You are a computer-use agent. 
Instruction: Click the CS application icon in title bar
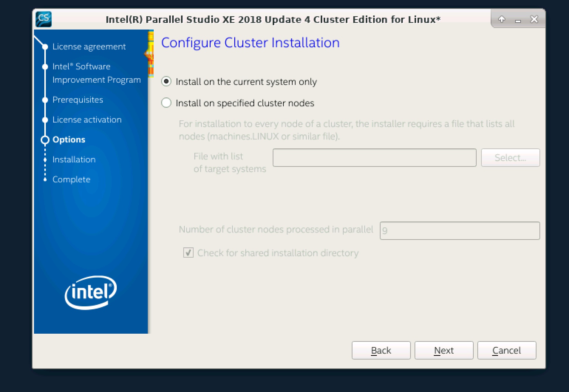[x=43, y=19]
